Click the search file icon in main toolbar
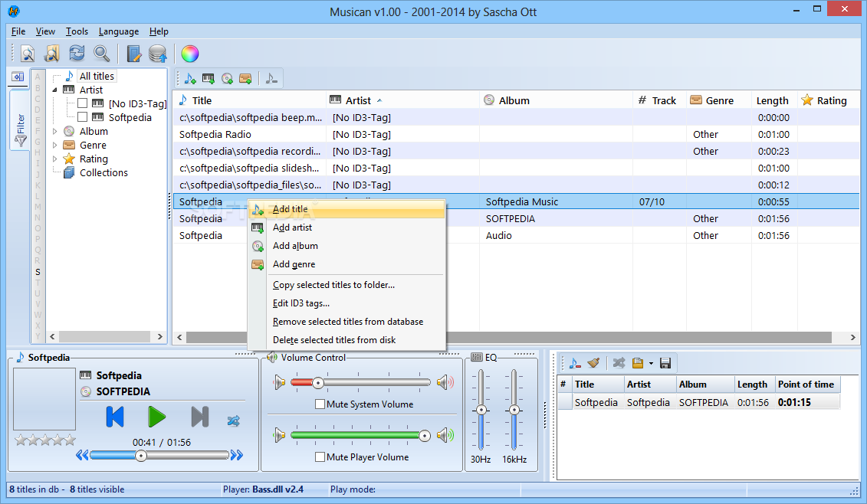This screenshot has height=504, width=867. tap(27, 54)
